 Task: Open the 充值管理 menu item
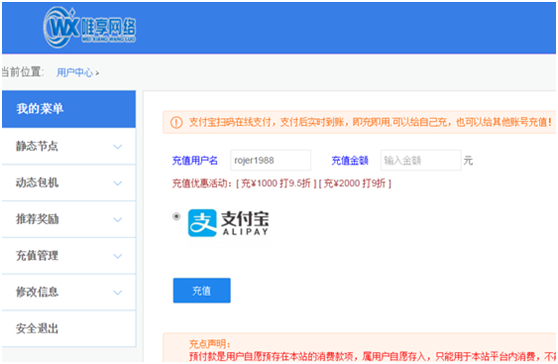pos(69,256)
